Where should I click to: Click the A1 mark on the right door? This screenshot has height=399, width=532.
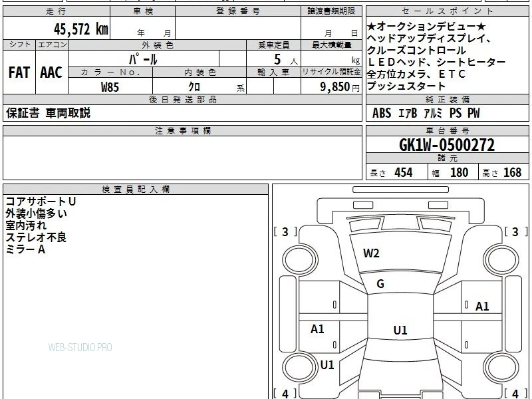(482, 307)
